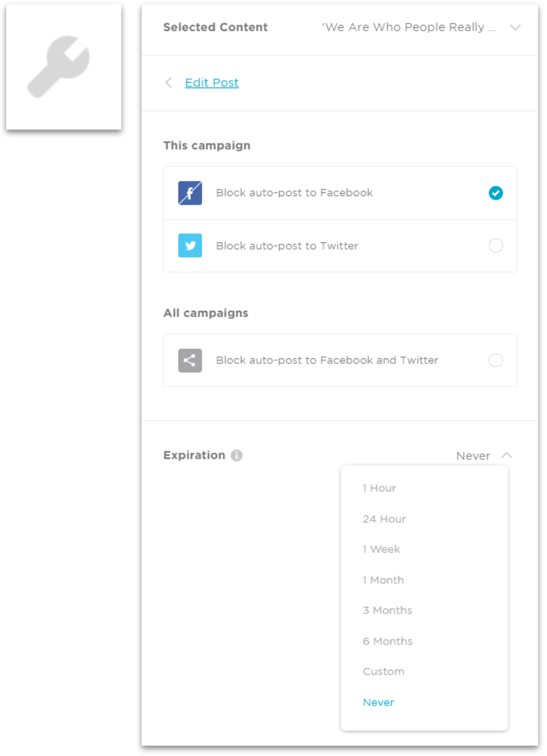
Task: Click the gray share icon
Action: click(x=190, y=361)
